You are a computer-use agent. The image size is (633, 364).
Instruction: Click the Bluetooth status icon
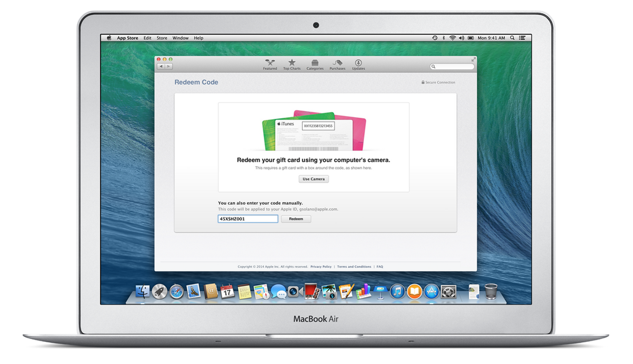[x=443, y=38]
